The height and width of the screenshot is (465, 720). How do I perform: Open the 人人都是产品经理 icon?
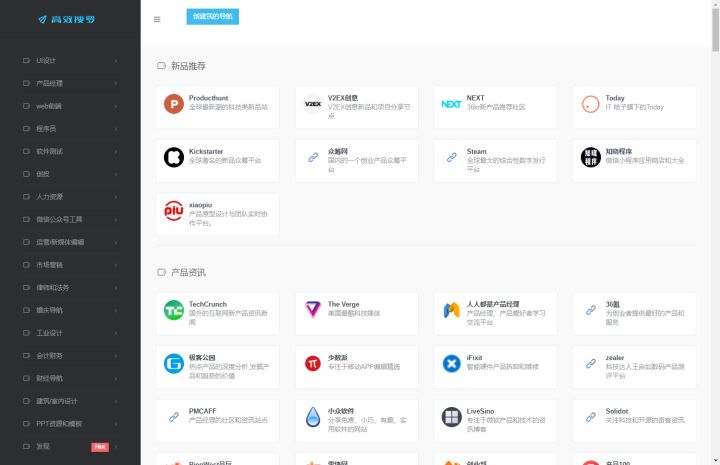451,310
